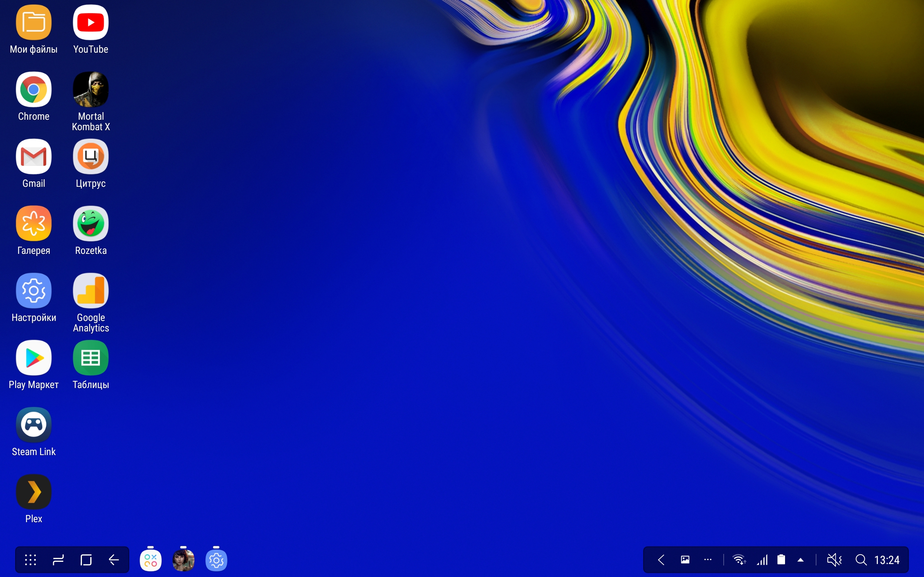Toggle Wi-Fi from the status tray
The height and width of the screenshot is (577, 924).
[739, 560]
